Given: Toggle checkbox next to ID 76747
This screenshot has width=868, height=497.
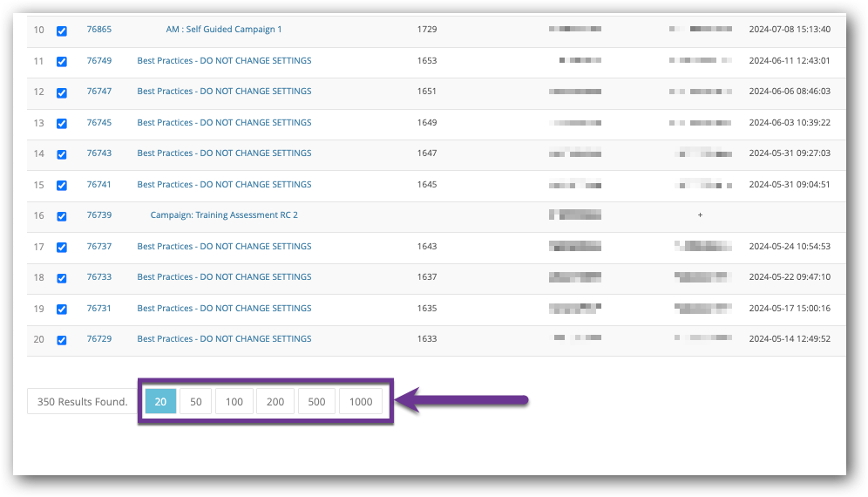Looking at the screenshot, I should tap(62, 92).
